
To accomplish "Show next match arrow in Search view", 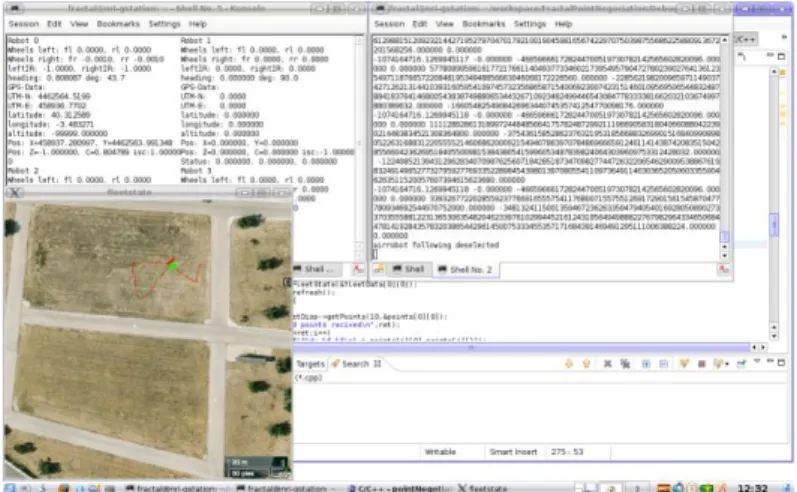I will (569, 364).
